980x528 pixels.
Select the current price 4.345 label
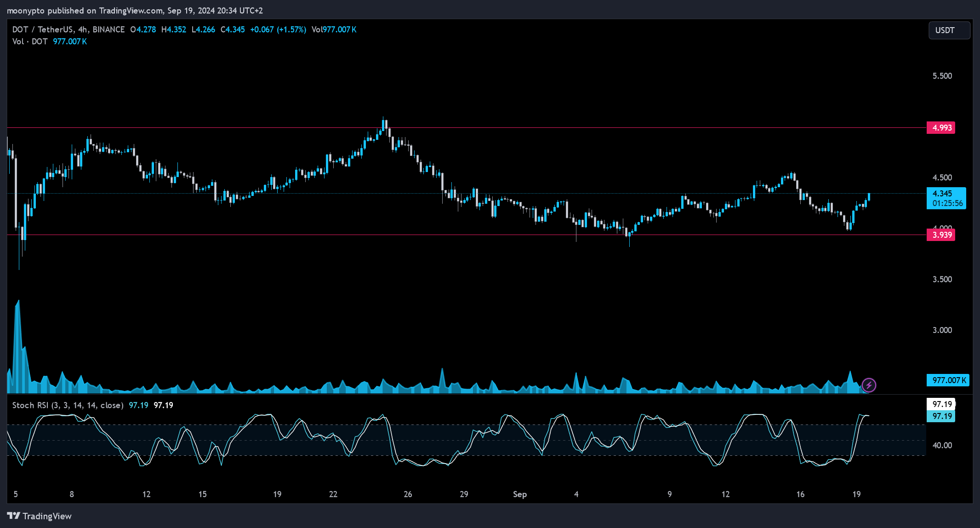tap(942, 194)
